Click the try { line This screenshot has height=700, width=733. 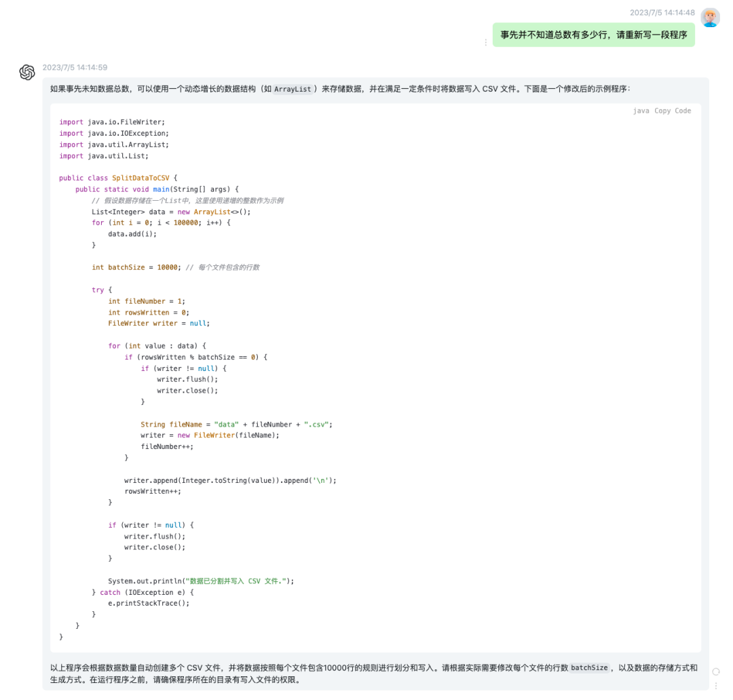102,290
